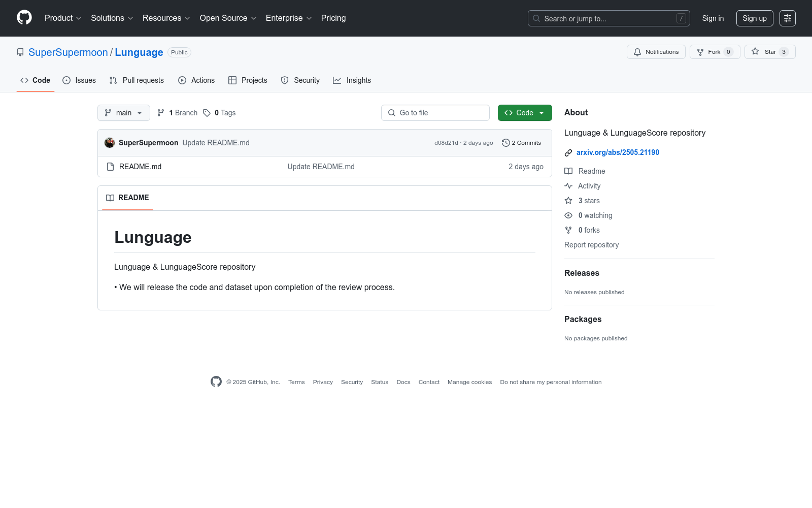The height and width of the screenshot is (508, 812).
Task: Click the Public visibility badge
Action: [179, 52]
